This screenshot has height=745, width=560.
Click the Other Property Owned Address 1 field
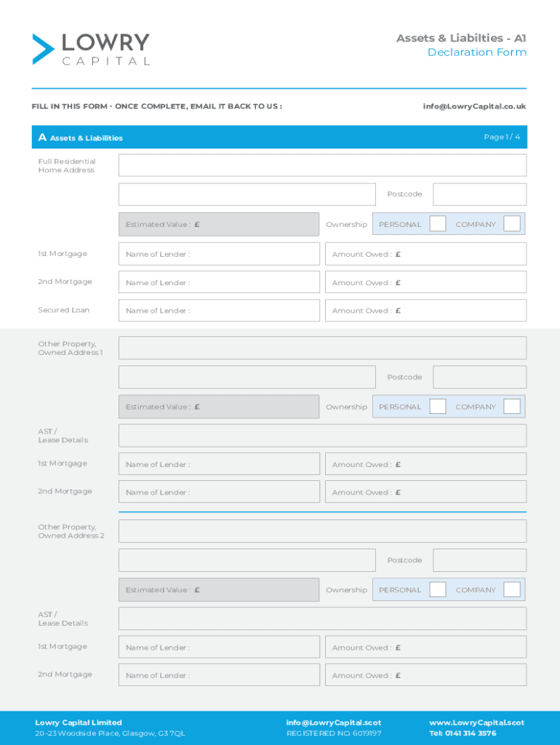point(322,348)
